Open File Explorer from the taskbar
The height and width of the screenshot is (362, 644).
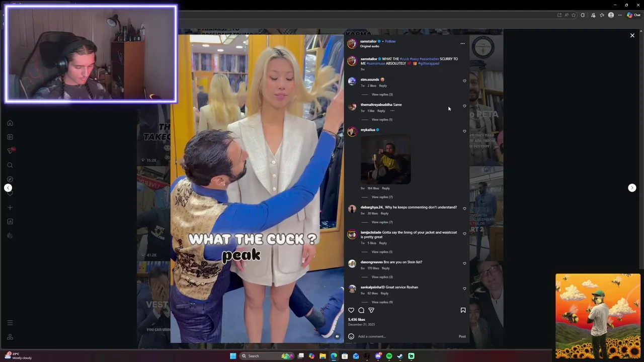pyautogui.click(x=323, y=356)
